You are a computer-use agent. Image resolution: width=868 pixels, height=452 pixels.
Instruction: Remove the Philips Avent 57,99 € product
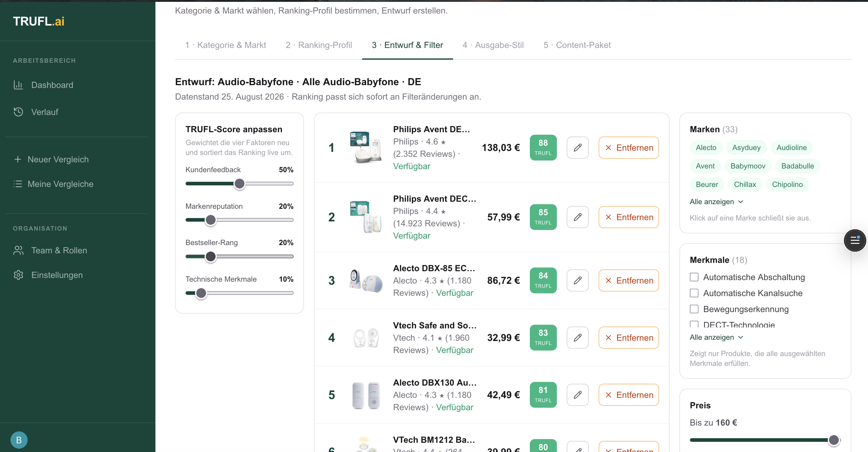(x=629, y=217)
